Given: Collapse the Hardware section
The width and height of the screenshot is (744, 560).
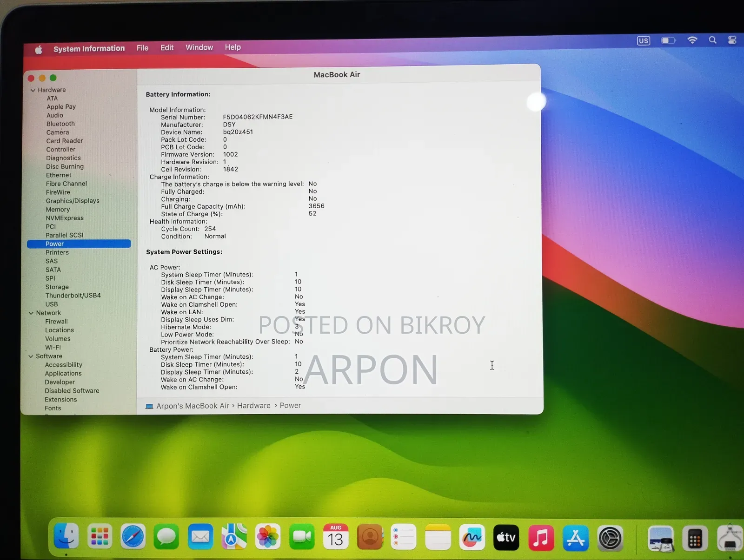Looking at the screenshot, I should click(x=33, y=90).
